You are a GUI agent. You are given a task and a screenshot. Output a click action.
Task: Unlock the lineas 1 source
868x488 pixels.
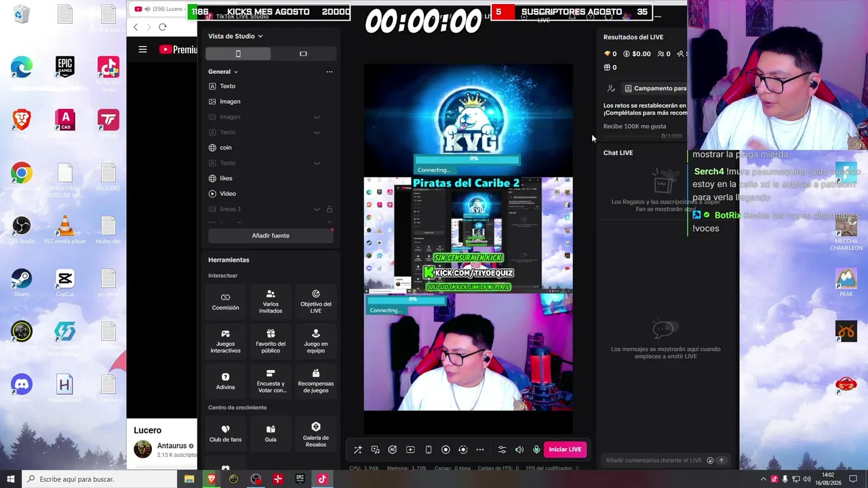(330, 209)
